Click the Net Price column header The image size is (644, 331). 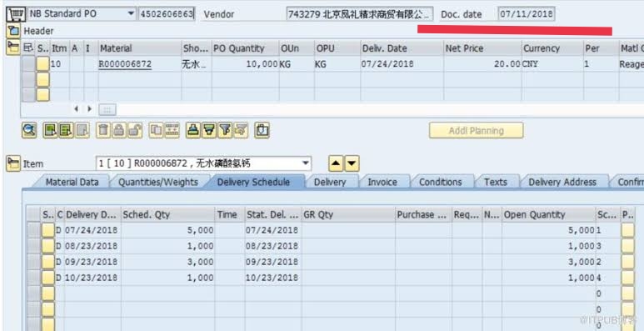click(x=482, y=48)
